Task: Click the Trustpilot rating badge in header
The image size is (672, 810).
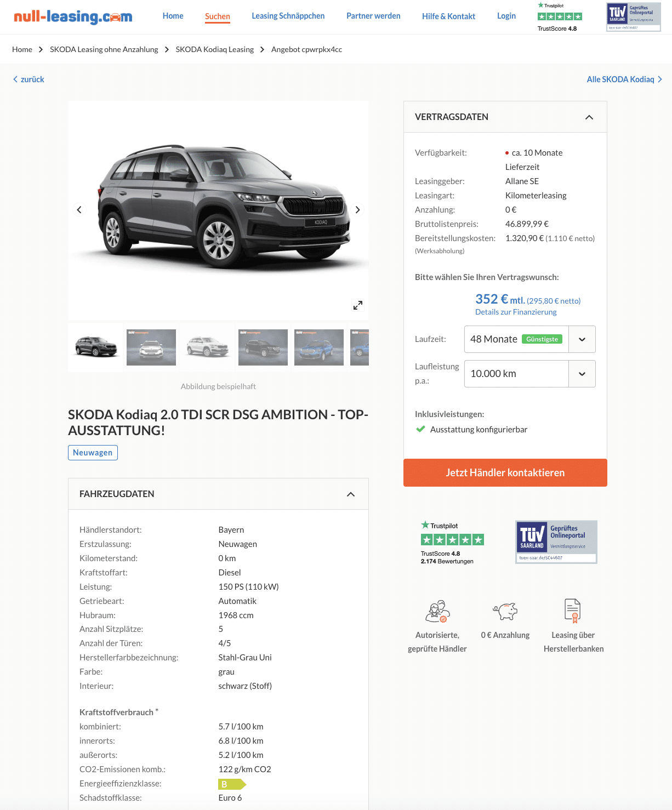Action: pyautogui.click(x=560, y=17)
